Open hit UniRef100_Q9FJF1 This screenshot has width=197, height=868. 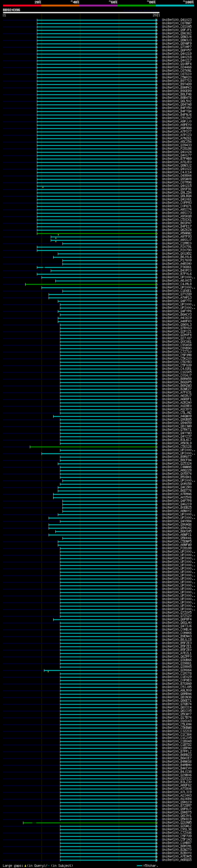pyautogui.click(x=177, y=30)
